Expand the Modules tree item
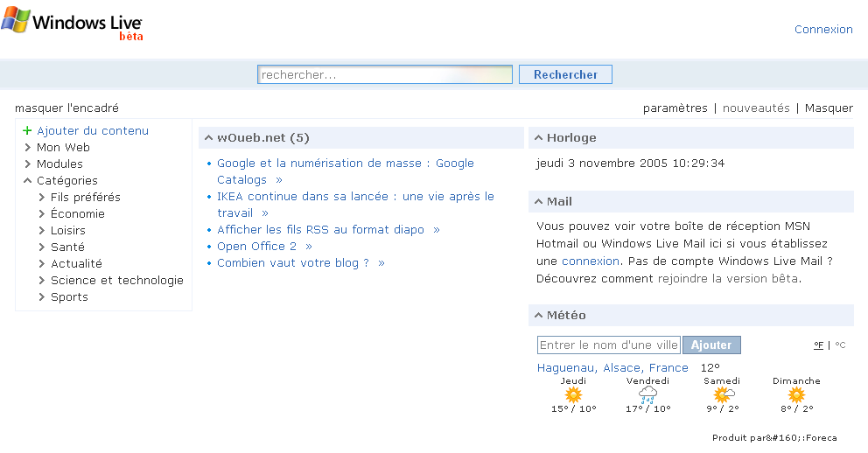The image size is (868, 453). (28, 164)
